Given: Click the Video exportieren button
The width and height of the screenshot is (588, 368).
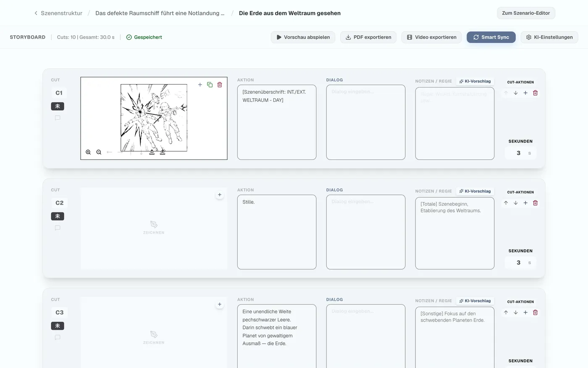Looking at the screenshot, I should pos(431,37).
